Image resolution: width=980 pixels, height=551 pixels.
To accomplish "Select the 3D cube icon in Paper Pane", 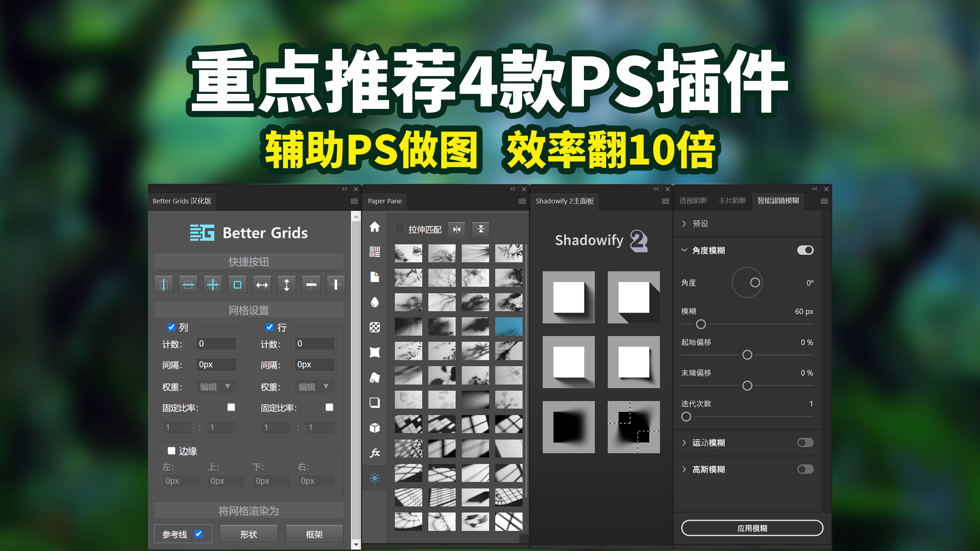I will click(x=375, y=428).
